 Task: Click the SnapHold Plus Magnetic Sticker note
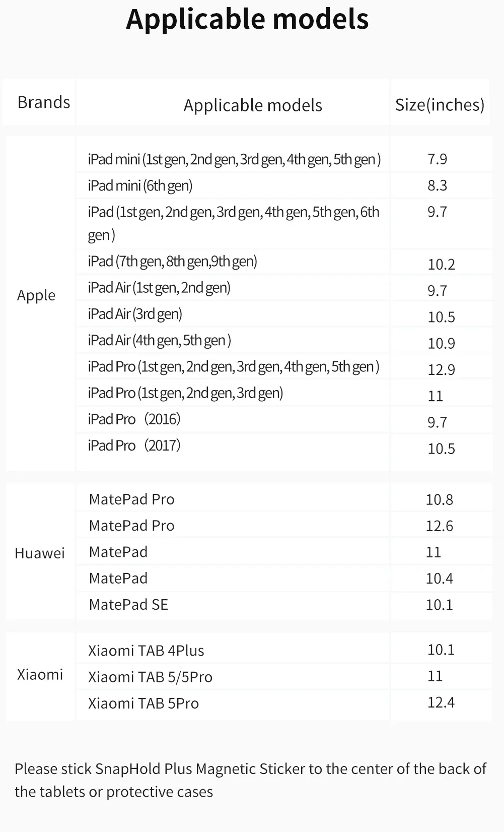[250, 780]
